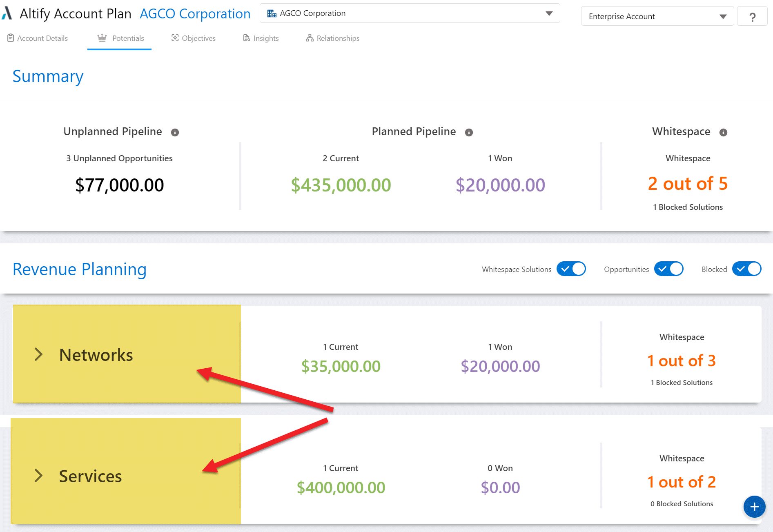Image resolution: width=773 pixels, height=532 pixels.
Task: Click the summary $20,000.00 won value
Action: point(500,185)
